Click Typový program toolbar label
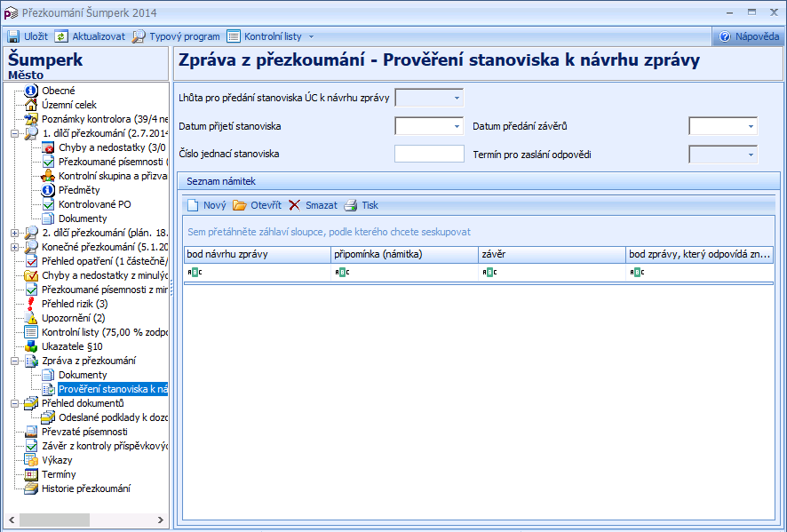787x532 pixels. click(x=184, y=36)
